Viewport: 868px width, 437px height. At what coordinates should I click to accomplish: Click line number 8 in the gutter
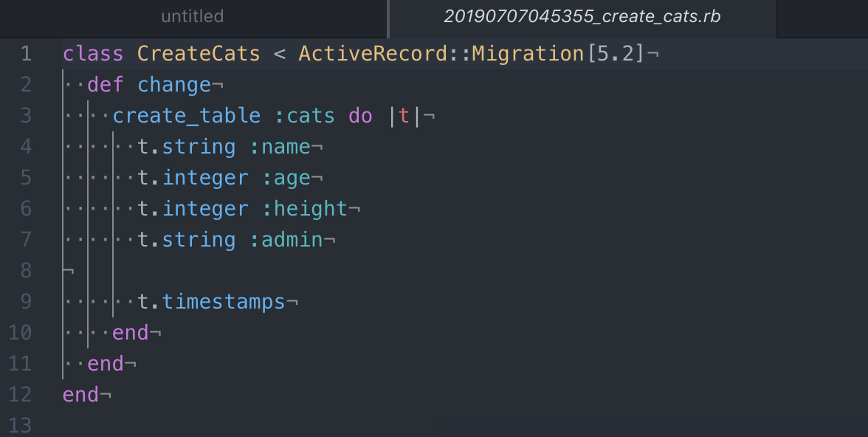point(27,271)
